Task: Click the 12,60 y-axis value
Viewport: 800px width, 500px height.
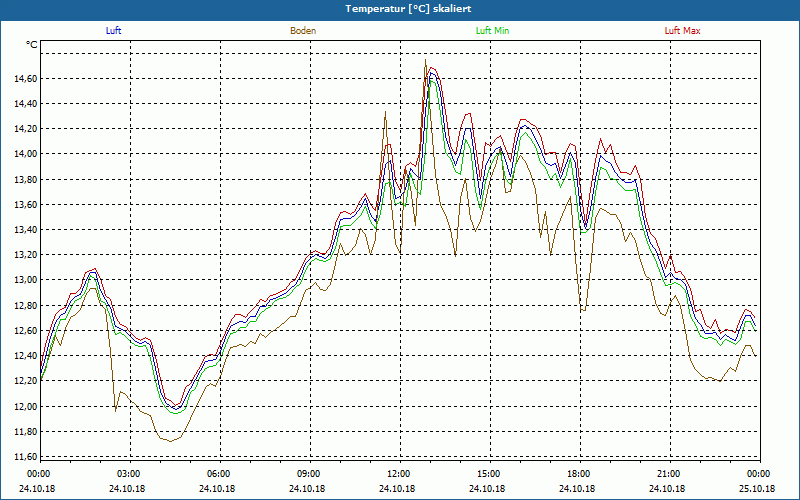Action: click(24, 331)
